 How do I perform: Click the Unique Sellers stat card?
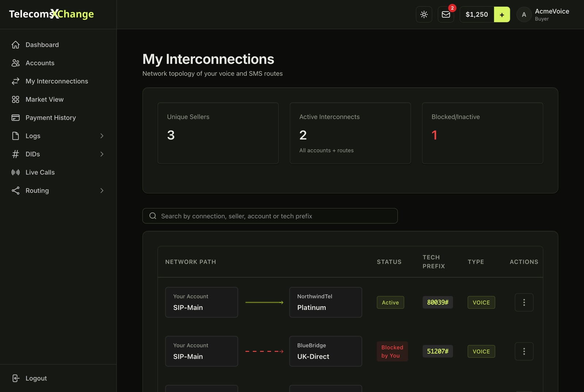tap(218, 133)
